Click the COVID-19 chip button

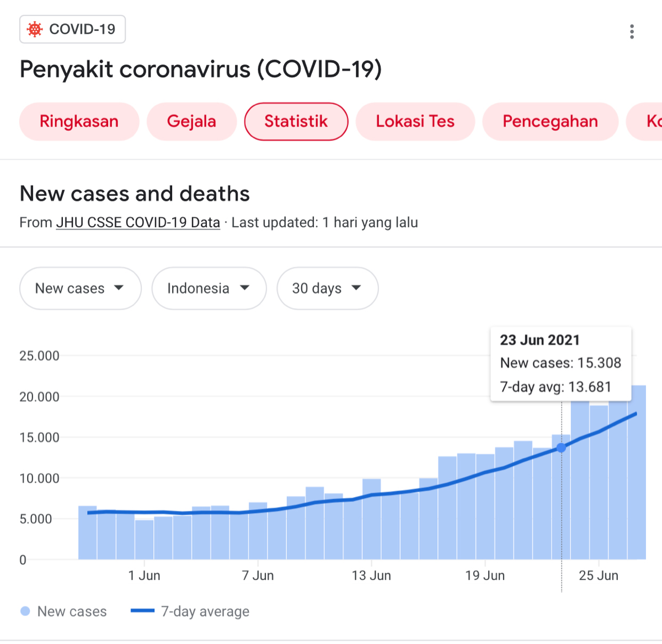72,29
